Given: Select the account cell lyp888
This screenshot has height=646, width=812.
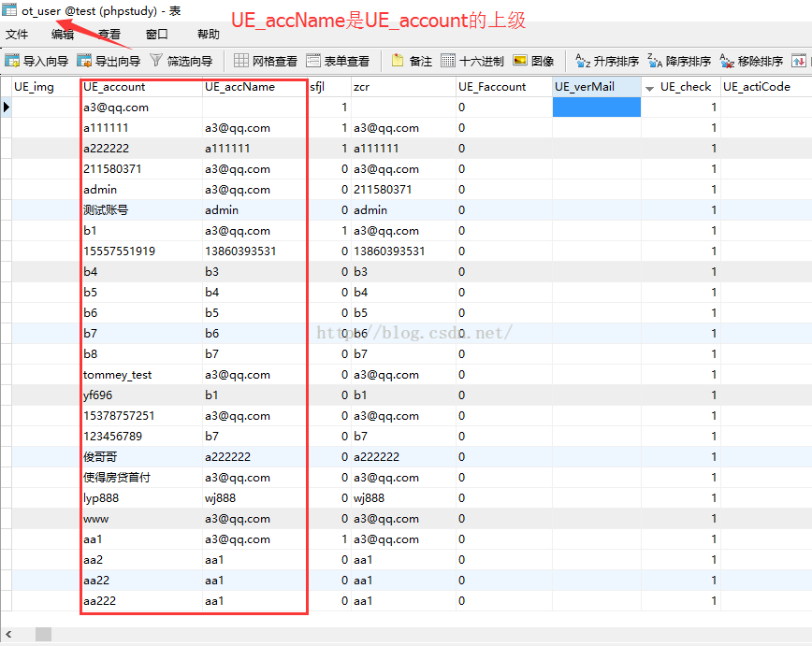Looking at the screenshot, I should (x=141, y=498).
